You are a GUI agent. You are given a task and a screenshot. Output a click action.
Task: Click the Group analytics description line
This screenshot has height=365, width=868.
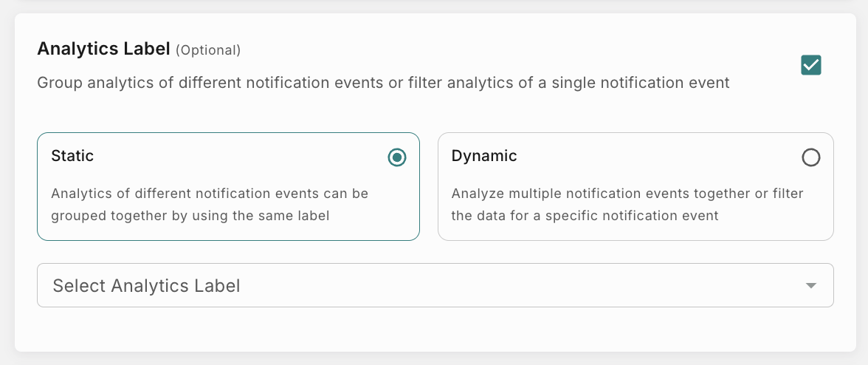[383, 83]
